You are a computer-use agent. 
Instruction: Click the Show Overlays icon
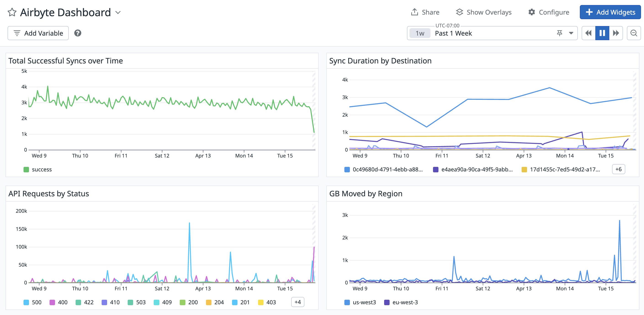(x=460, y=12)
